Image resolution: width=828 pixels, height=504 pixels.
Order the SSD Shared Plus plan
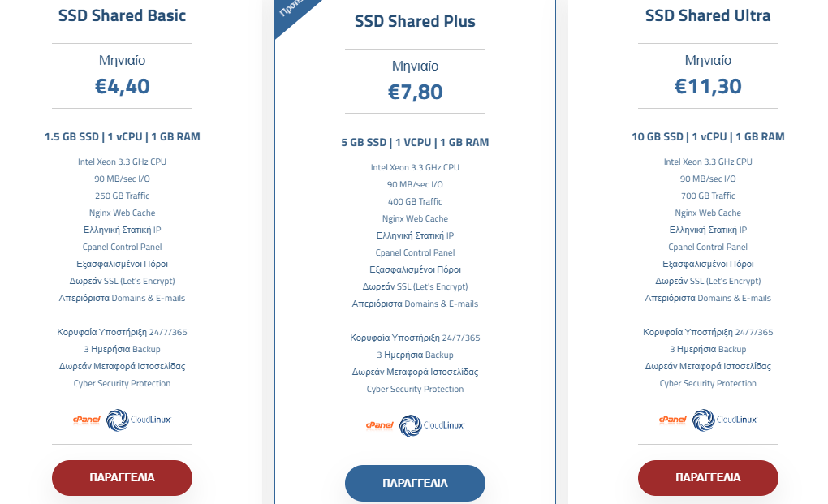coord(415,483)
